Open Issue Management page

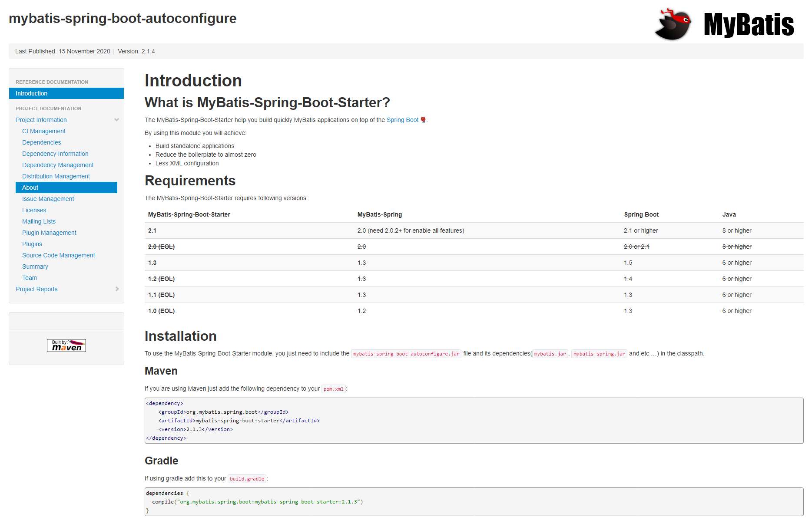tap(48, 199)
